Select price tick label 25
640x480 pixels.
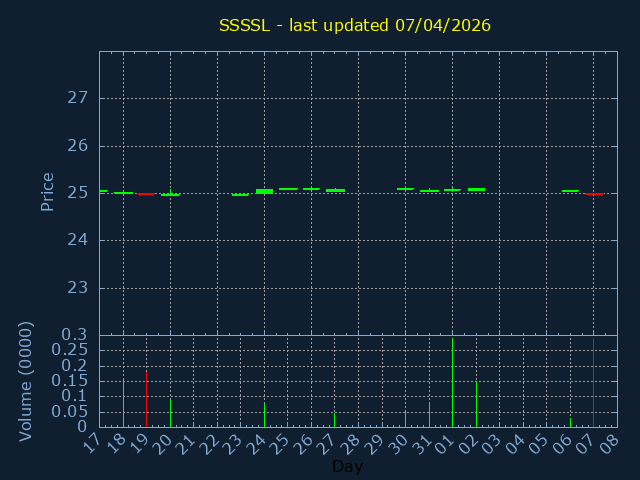[78, 193]
